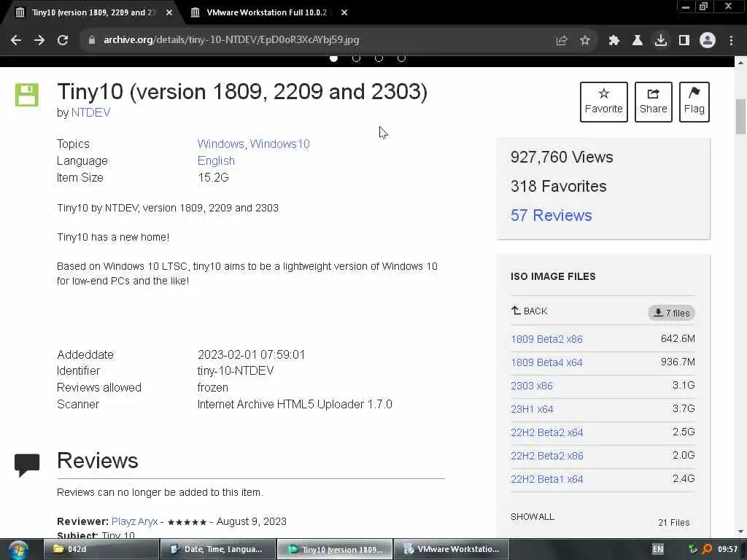Screen dimensions: 747x560
Task: Bookmark this page with star icon
Action: click(585, 41)
